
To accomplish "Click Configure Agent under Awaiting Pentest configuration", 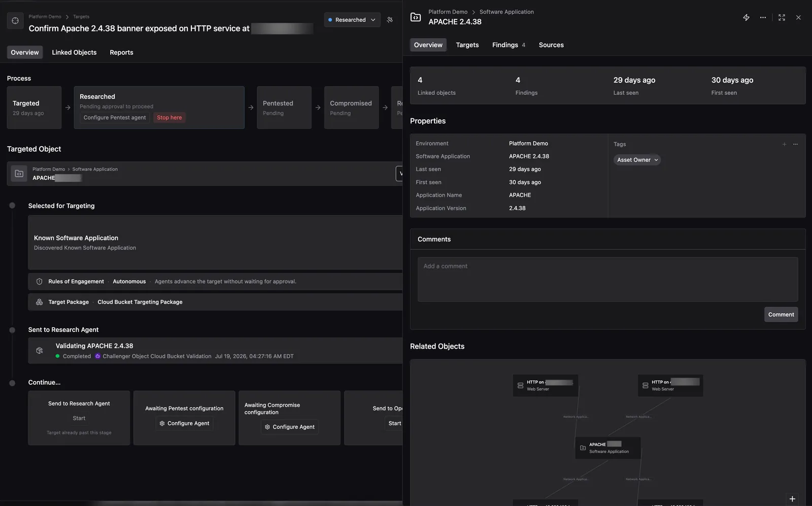I will [x=184, y=423].
